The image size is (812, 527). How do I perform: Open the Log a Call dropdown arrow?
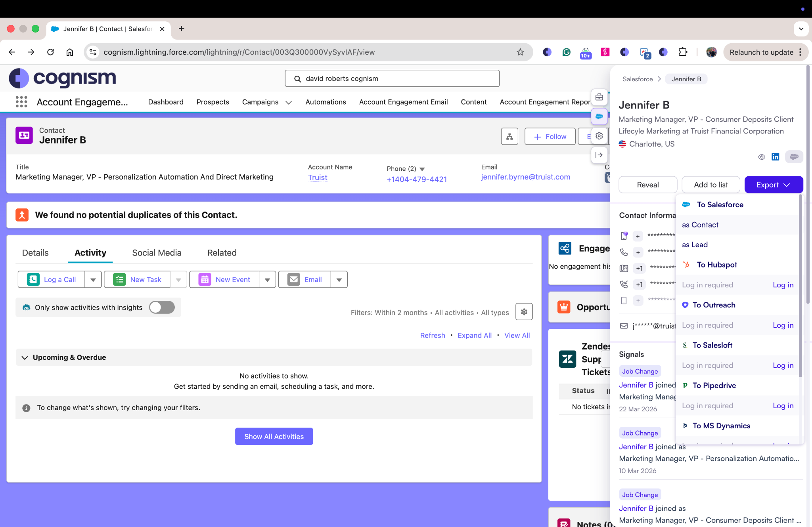click(x=93, y=280)
